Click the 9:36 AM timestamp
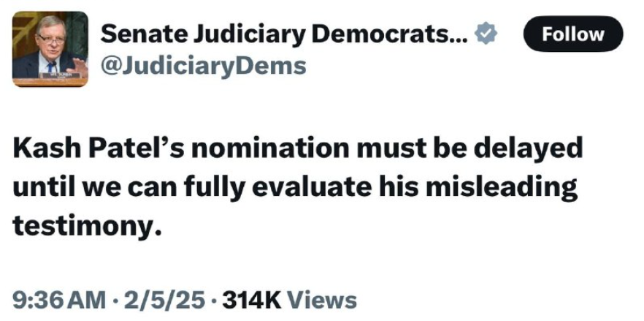This screenshot has width=644, height=321. coord(58,300)
